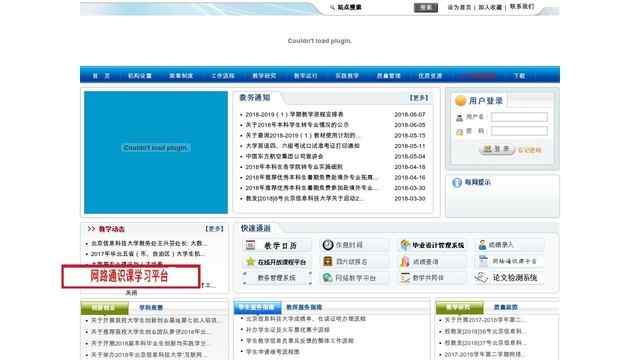Image resolution: width=640 pixels, height=360 pixels.
Task: Switch to the 教师服务指南 tab
Action: point(304,307)
